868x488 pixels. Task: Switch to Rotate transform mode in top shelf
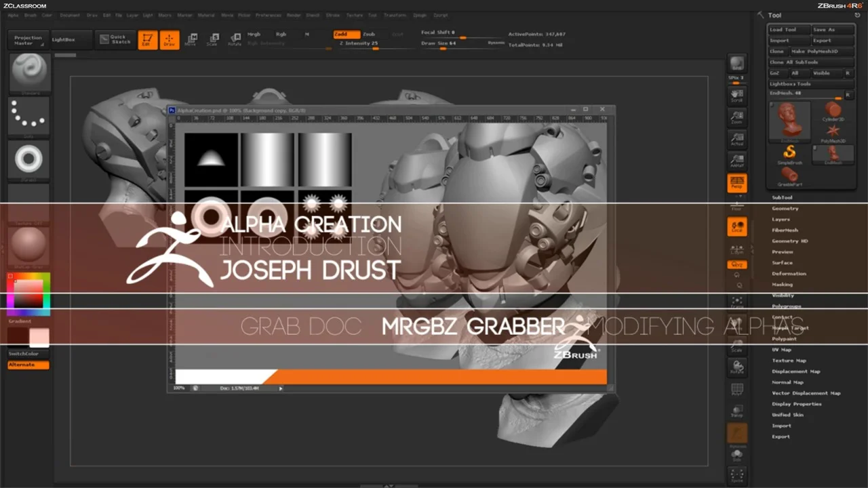235,40
